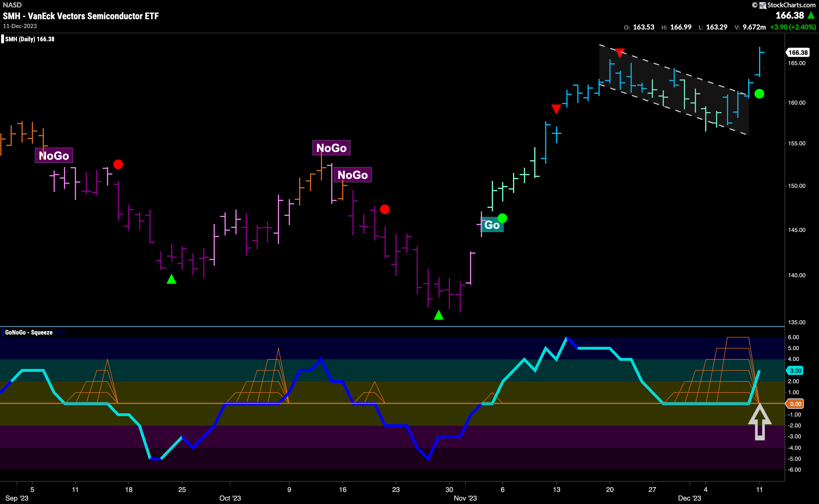Image resolution: width=819 pixels, height=504 pixels.
Task: Click the large 166.38 last price header
Action: [x=790, y=15]
